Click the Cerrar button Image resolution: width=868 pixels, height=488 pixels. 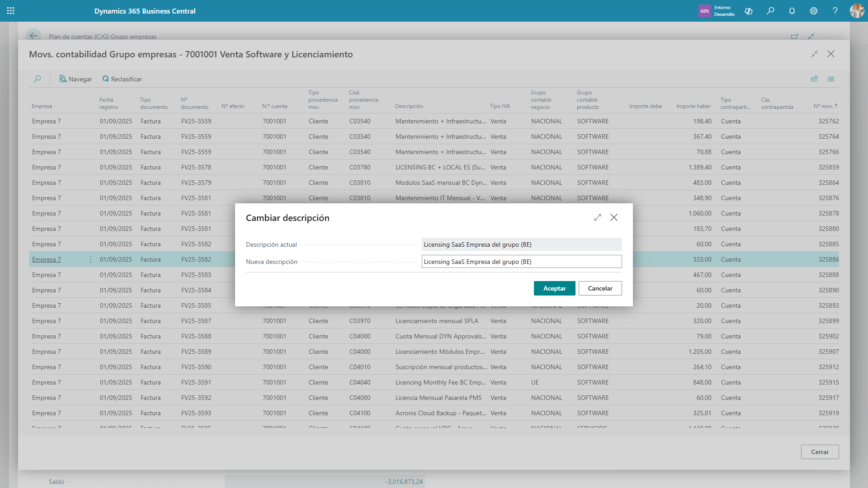(x=820, y=452)
